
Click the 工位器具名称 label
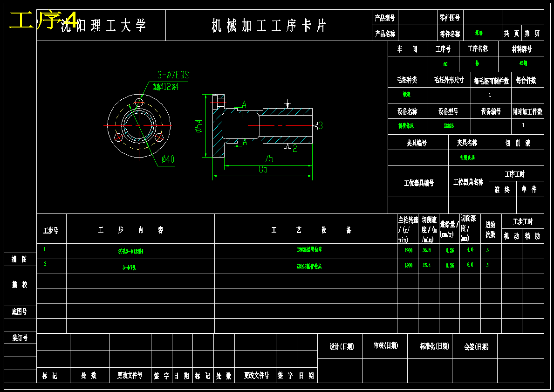tap(468, 182)
